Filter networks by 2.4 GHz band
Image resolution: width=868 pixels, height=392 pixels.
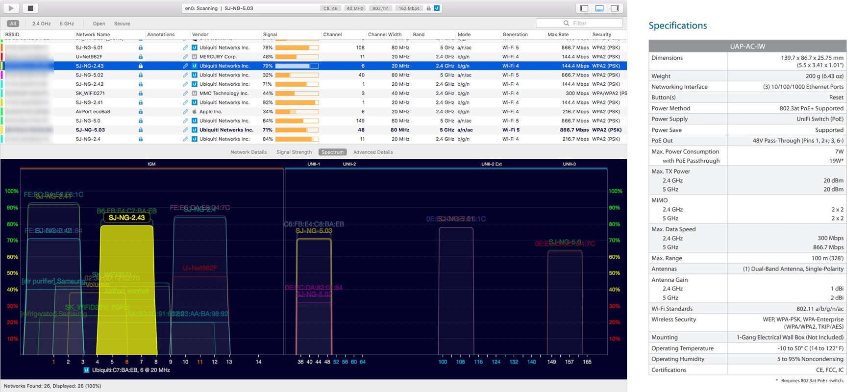(x=42, y=24)
